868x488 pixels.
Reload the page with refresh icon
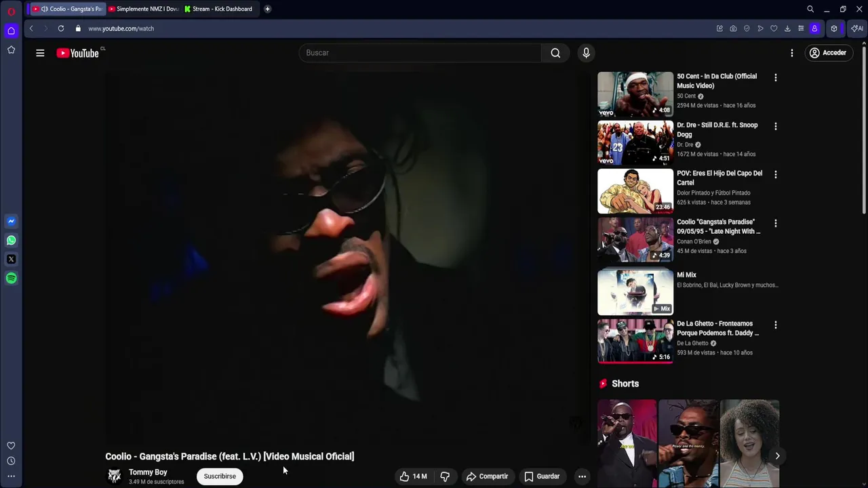pos(61,28)
